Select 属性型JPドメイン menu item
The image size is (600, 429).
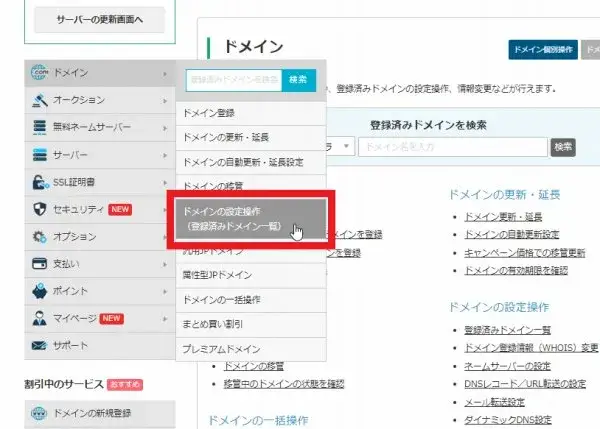[251, 275]
